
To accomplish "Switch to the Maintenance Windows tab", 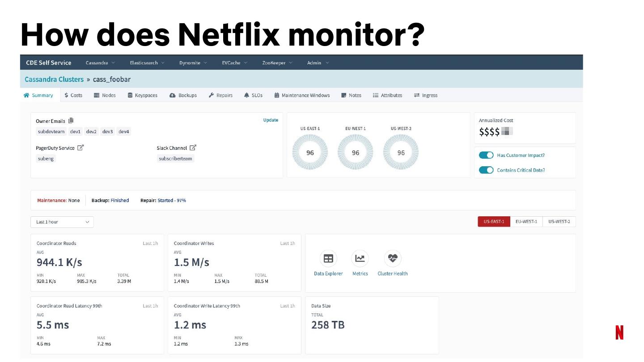I will pyautogui.click(x=302, y=95).
